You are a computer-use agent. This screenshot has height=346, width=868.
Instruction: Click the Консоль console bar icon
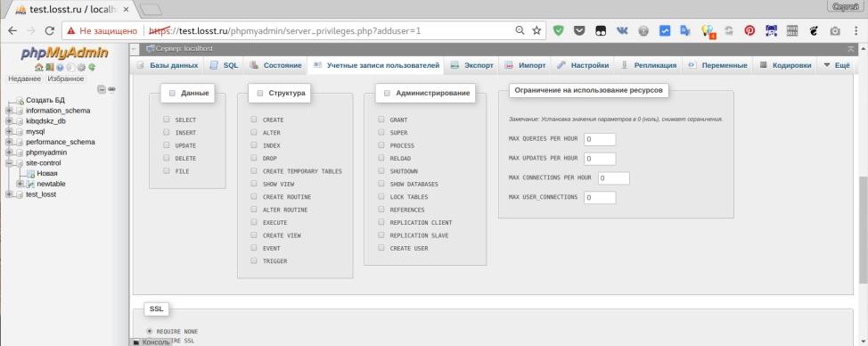136,342
